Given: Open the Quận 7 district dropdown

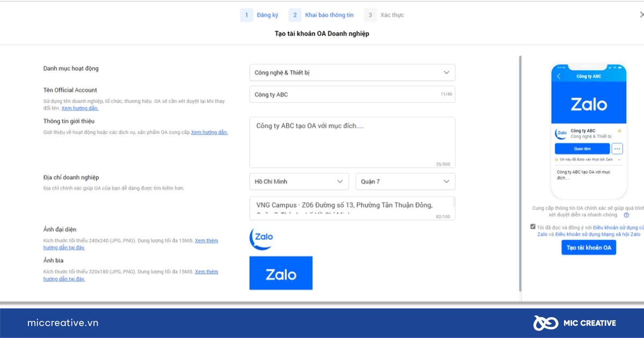Looking at the screenshot, I should [405, 181].
